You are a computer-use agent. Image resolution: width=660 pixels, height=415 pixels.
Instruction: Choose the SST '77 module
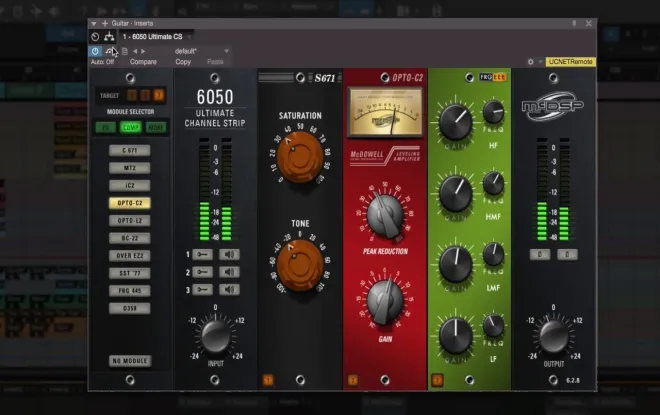pyautogui.click(x=130, y=273)
